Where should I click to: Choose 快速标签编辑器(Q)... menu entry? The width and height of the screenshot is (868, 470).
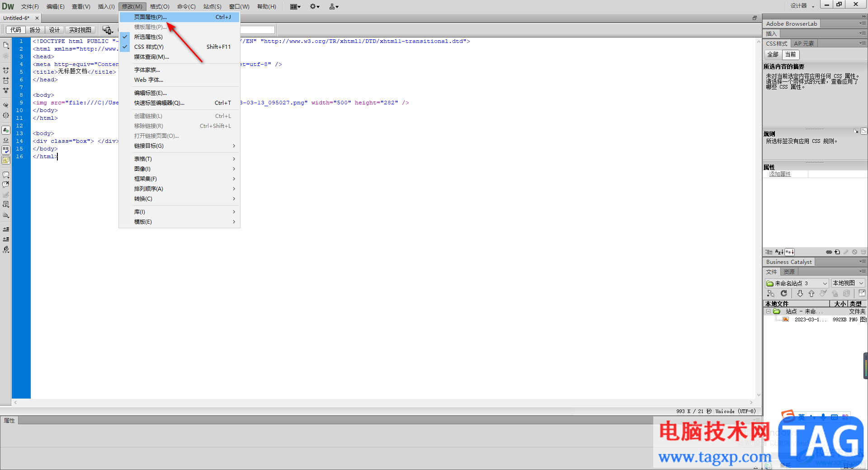point(179,103)
